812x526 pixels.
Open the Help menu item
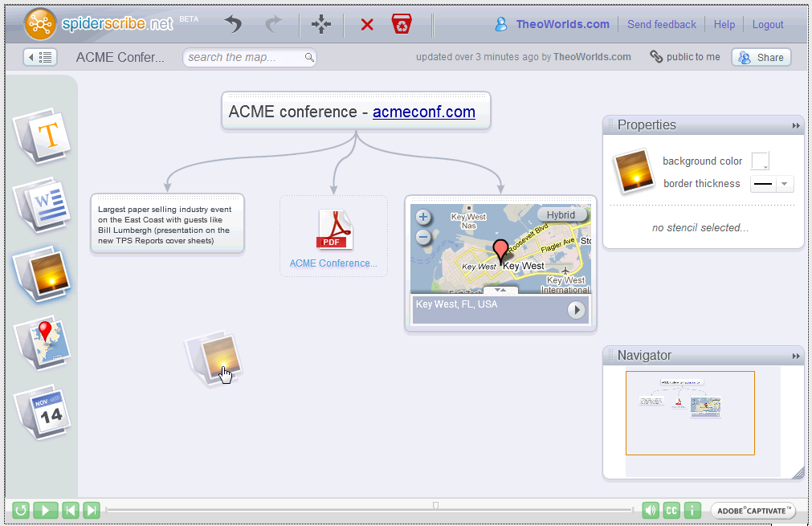[724, 25]
